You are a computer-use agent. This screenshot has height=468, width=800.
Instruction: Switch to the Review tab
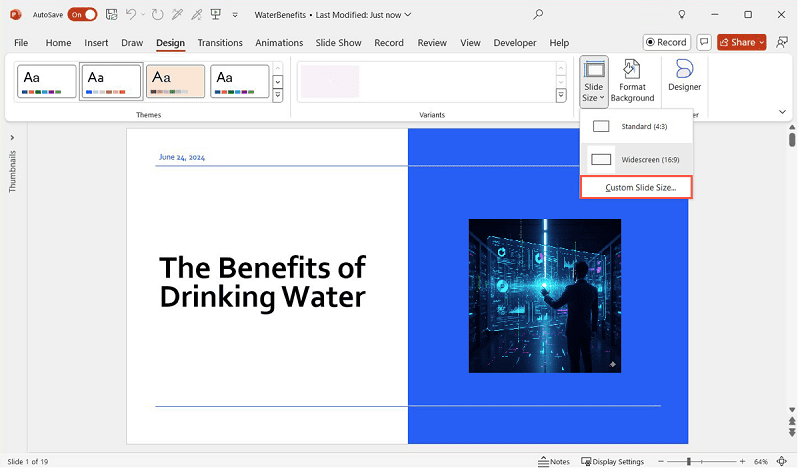click(432, 43)
